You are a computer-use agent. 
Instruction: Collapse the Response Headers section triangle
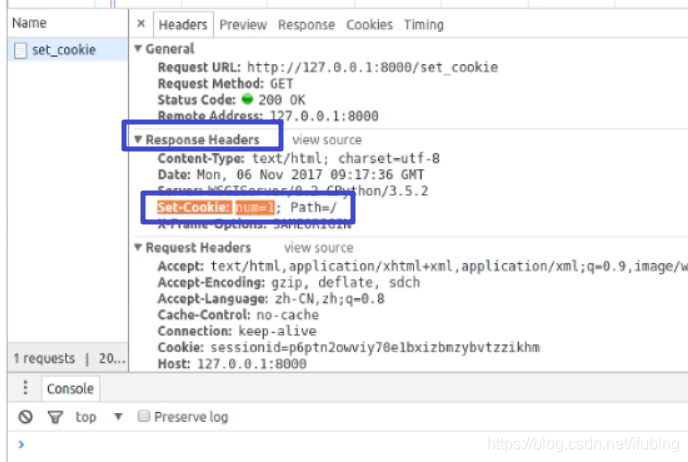[138, 139]
